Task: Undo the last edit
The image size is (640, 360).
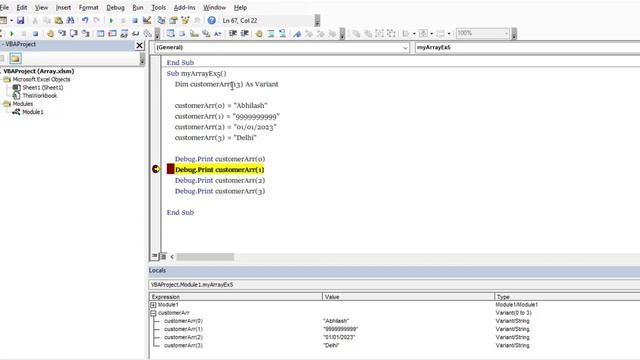Action: point(85,20)
